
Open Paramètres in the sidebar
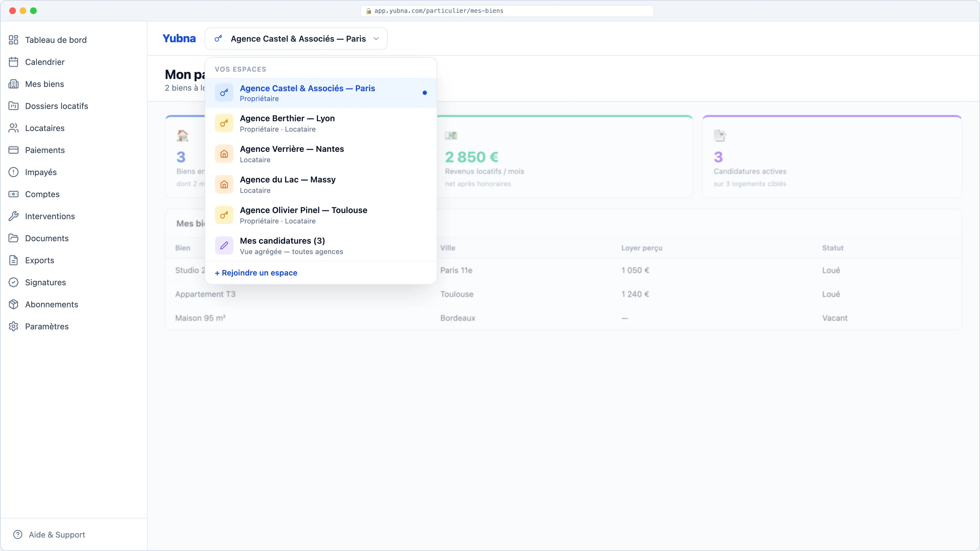tap(47, 327)
